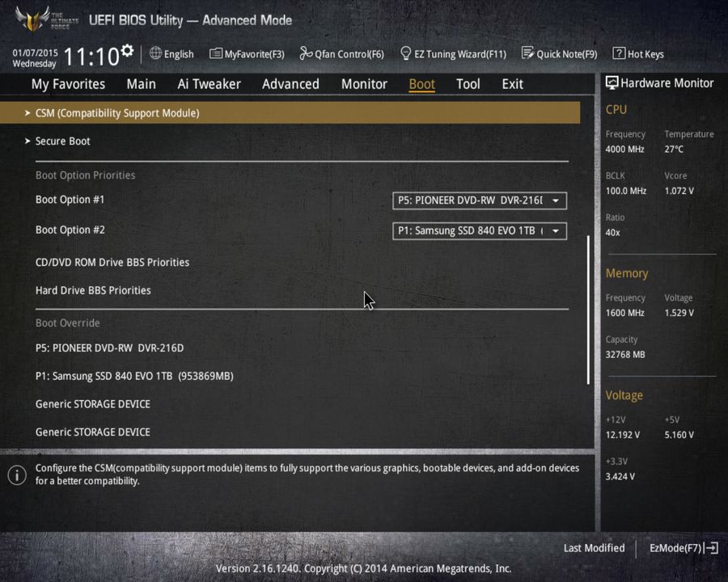
Task: Select first Generic STORAGE DEVICE override
Action: 93,404
